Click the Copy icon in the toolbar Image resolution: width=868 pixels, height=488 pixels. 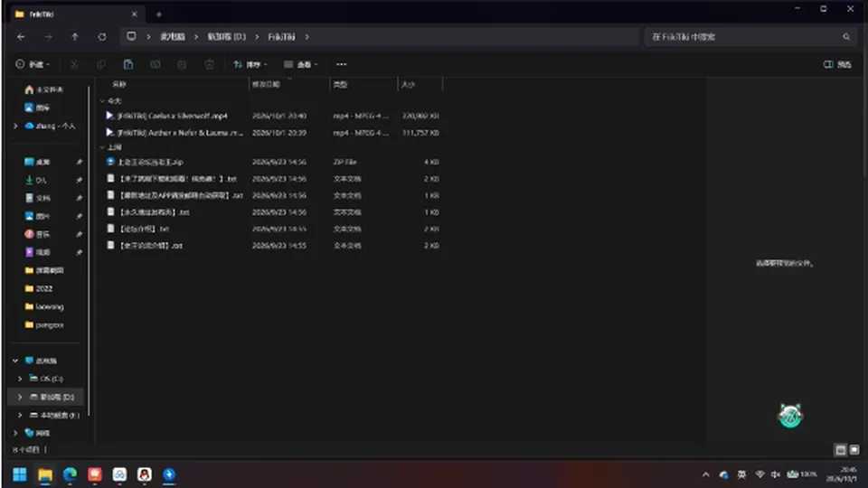tap(100, 64)
